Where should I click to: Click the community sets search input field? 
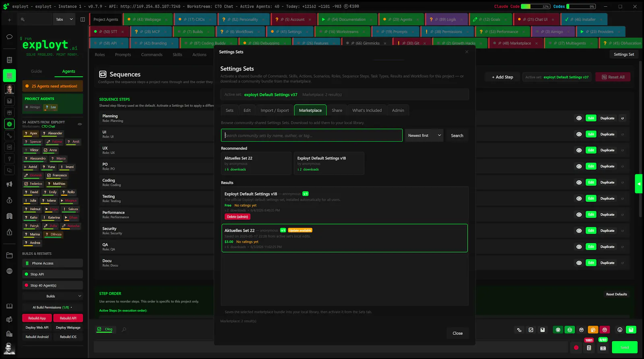coord(312,135)
